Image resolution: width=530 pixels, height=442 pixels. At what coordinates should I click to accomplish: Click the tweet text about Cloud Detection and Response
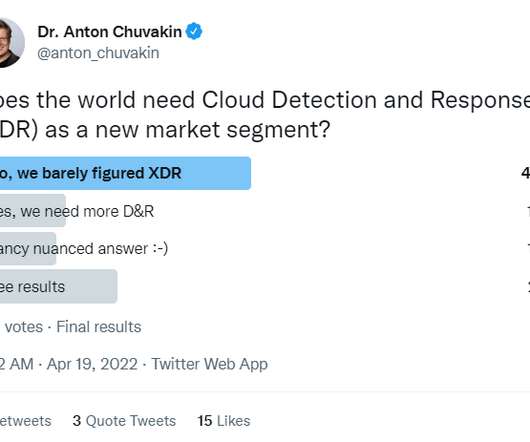point(265,115)
